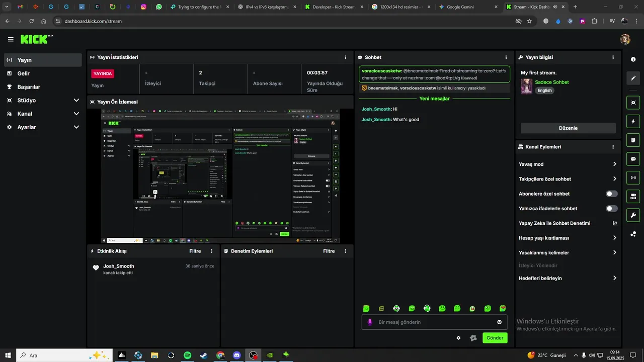Open Filtre in Denetim Eylemleri
This screenshot has height=362, width=644.
(329, 251)
